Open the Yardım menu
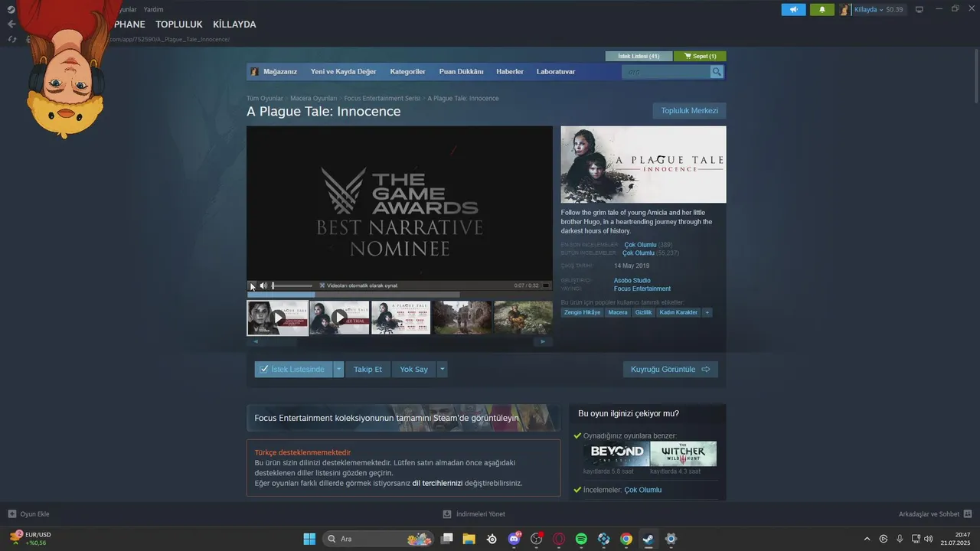The image size is (980, 551). 153,9
